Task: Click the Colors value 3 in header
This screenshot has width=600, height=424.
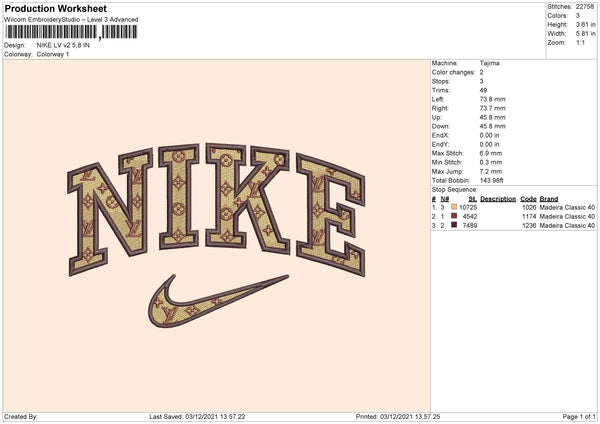Action: tap(577, 16)
